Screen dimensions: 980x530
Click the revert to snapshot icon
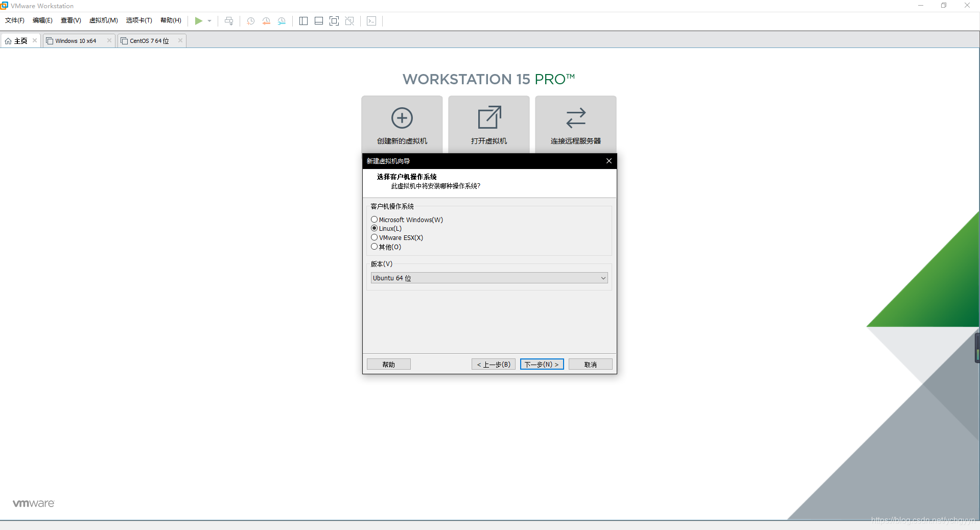click(266, 21)
